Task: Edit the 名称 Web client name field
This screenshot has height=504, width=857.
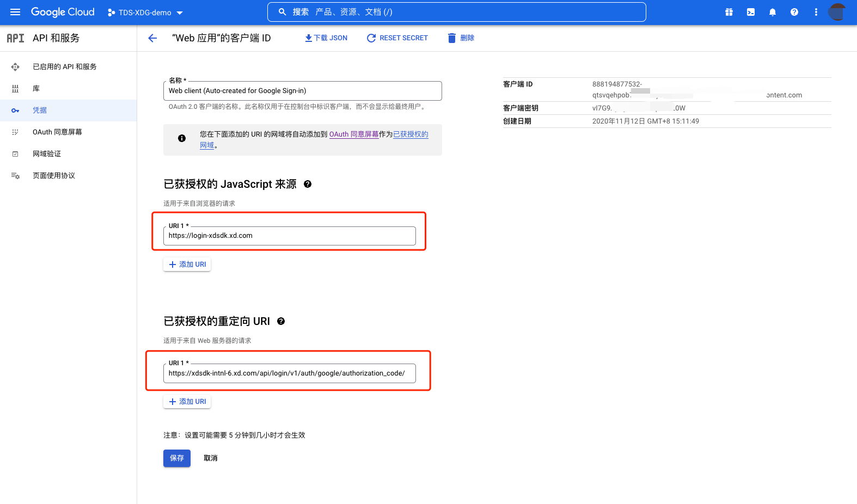Action: pos(302,91)
